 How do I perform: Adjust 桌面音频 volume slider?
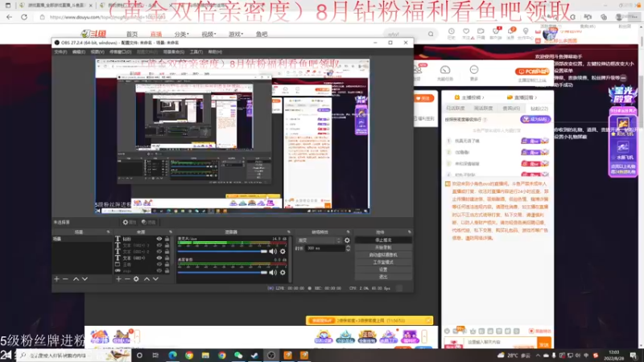[222, 272]
